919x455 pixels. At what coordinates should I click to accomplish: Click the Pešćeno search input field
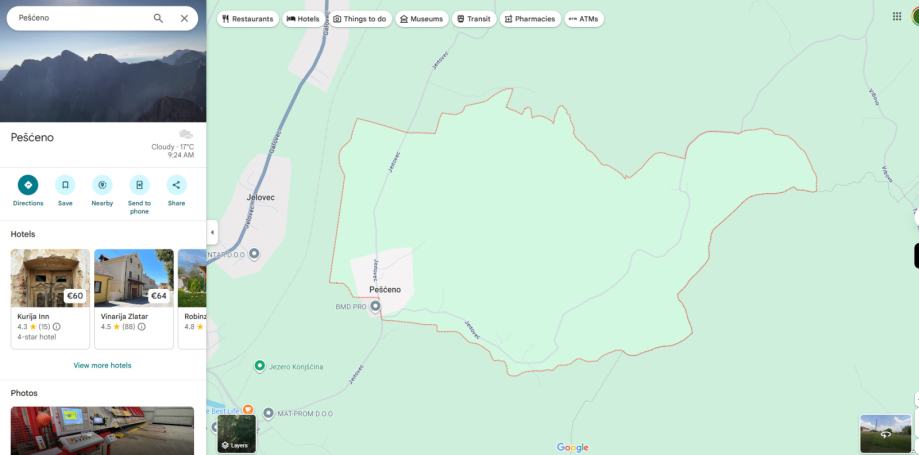[82, 18]
